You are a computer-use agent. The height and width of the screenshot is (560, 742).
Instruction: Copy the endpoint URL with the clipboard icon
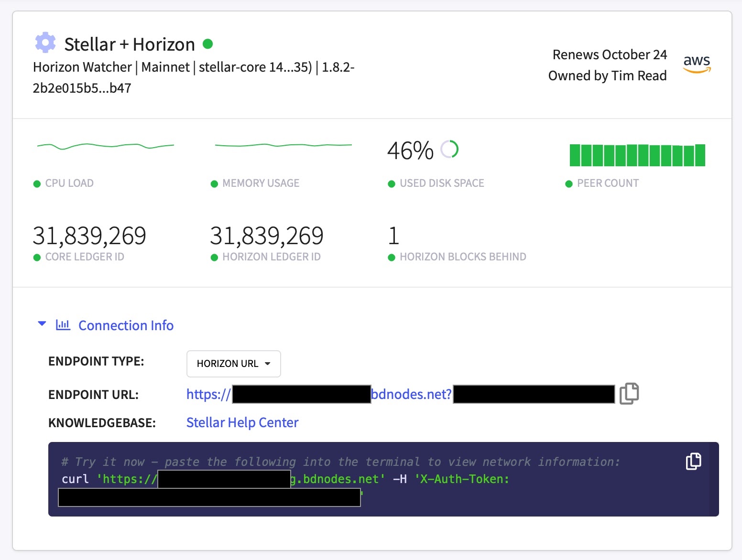[629, 394]
